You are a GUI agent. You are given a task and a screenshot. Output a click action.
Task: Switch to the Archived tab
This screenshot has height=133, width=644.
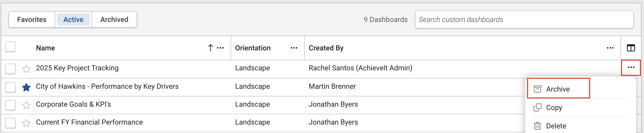click(x=114, y=19)
